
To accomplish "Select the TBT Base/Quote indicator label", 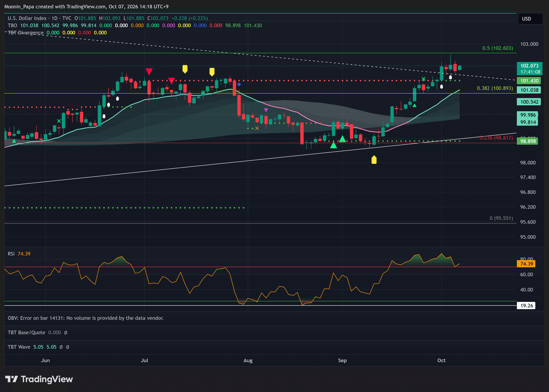I will pyautogui.click(x=26, y=333).
